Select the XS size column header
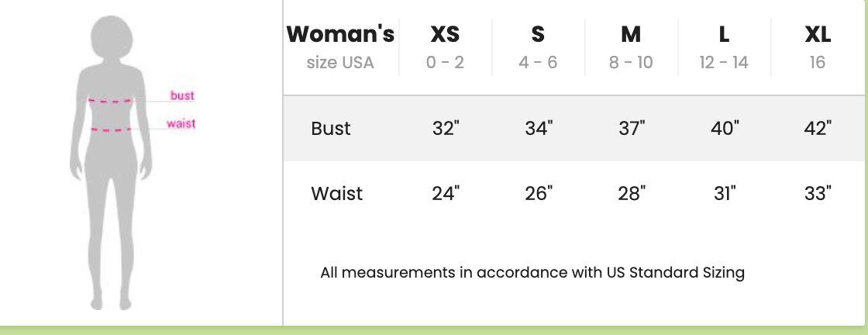 [x=445, y=35]
